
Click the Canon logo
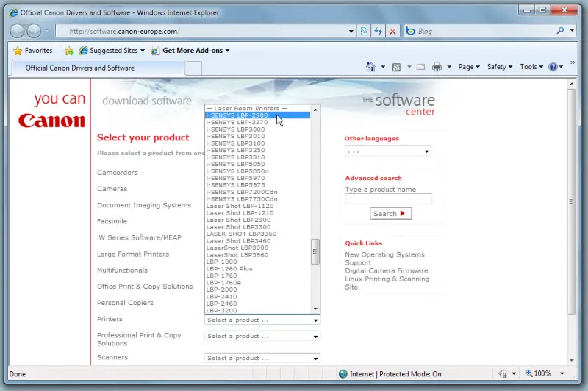point(52,121)
